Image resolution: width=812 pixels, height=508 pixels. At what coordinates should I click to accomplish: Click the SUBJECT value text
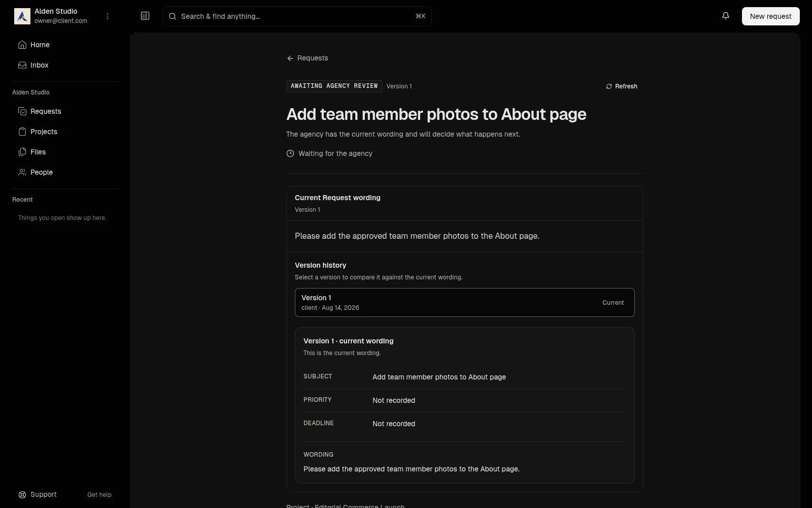pyautogui.click(x=439, y=377)
